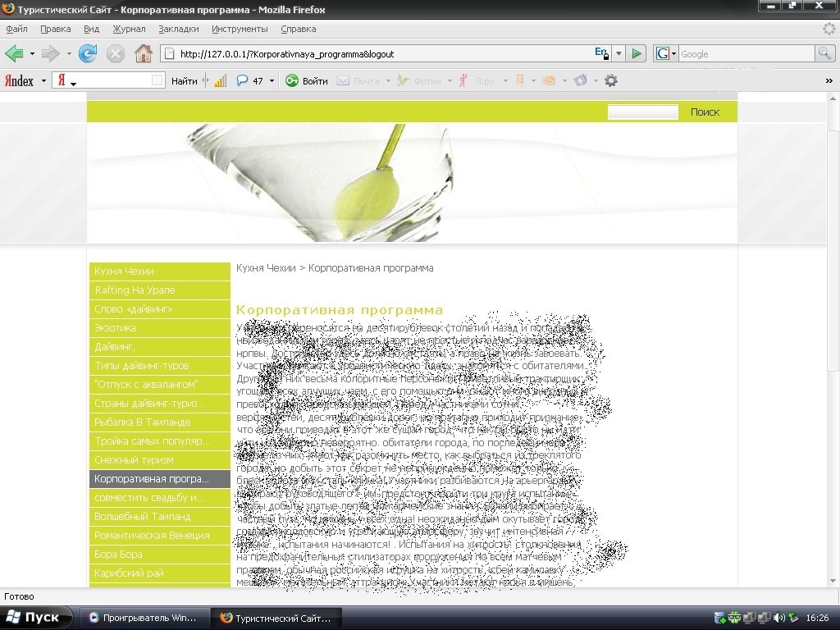Click the signal bars rating icon

(220, 81)
